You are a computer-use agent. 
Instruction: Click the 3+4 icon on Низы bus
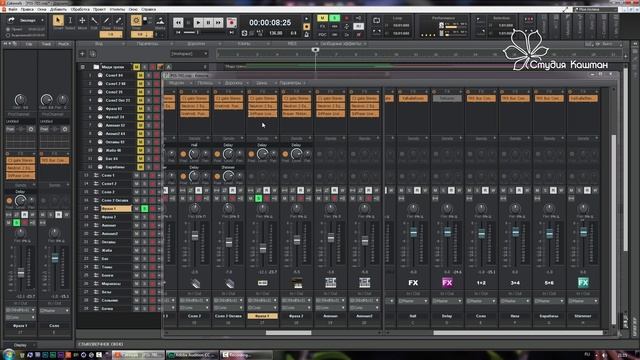point(515,282)
